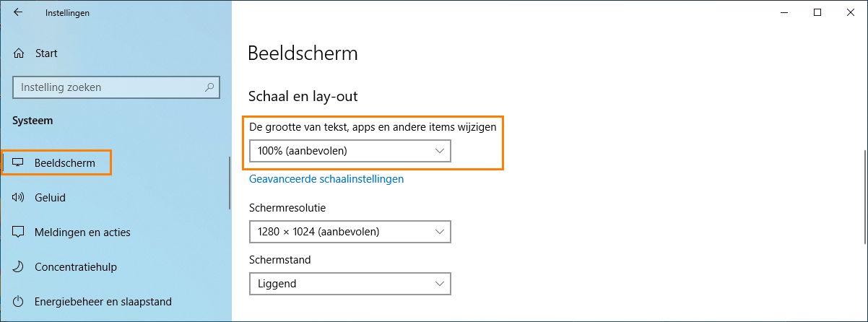Open Concentratiehulp settings page
Image resolution: width=868 pixels, height=322 pixels.
point(75,267)
